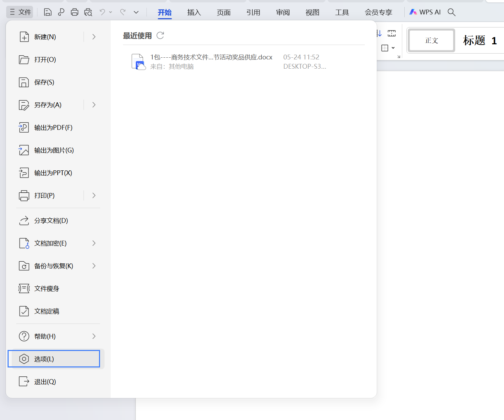
Task: Switch to the 开始 ribbon tab
Action: [165, 12]
